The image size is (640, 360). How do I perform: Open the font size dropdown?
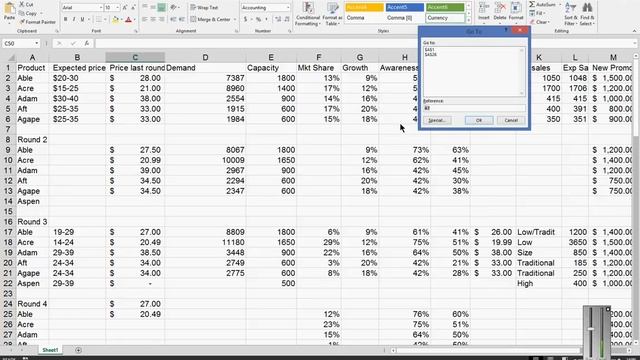(118, 8)
